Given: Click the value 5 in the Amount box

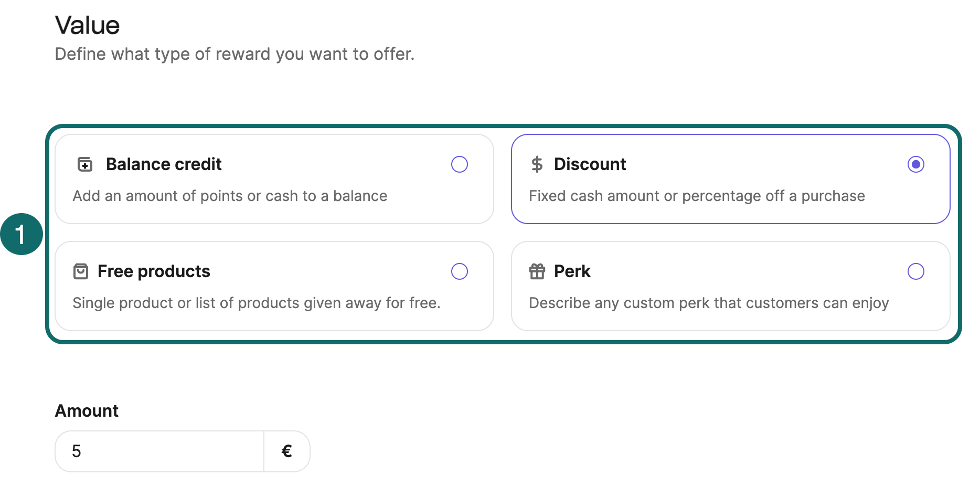Looking at the screenshot, I should click(x=77, y=451).
